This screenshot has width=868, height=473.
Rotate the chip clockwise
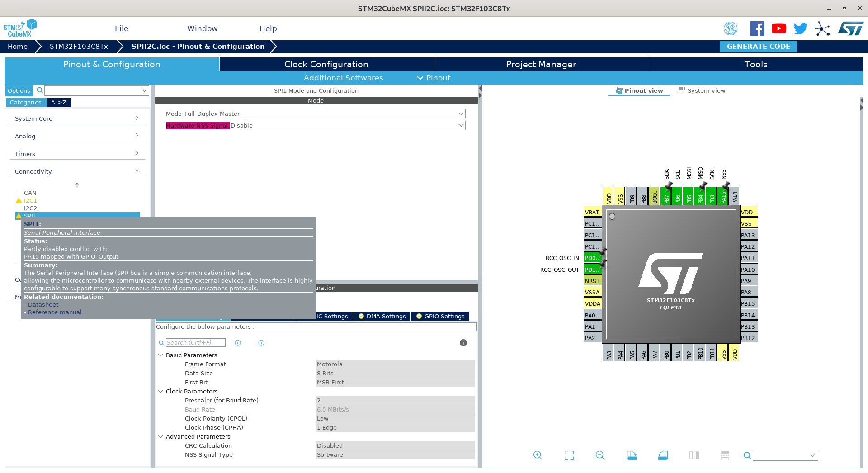632,455
